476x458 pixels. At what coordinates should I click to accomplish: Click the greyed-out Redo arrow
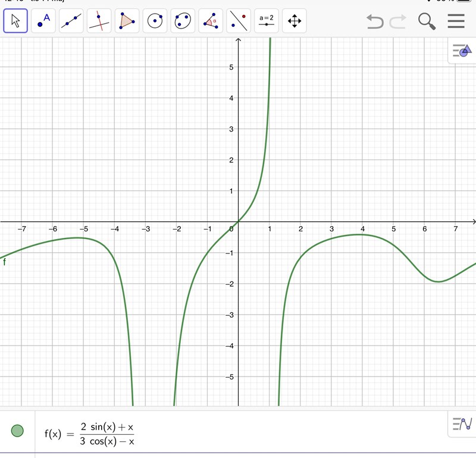(x=397, y=22)
